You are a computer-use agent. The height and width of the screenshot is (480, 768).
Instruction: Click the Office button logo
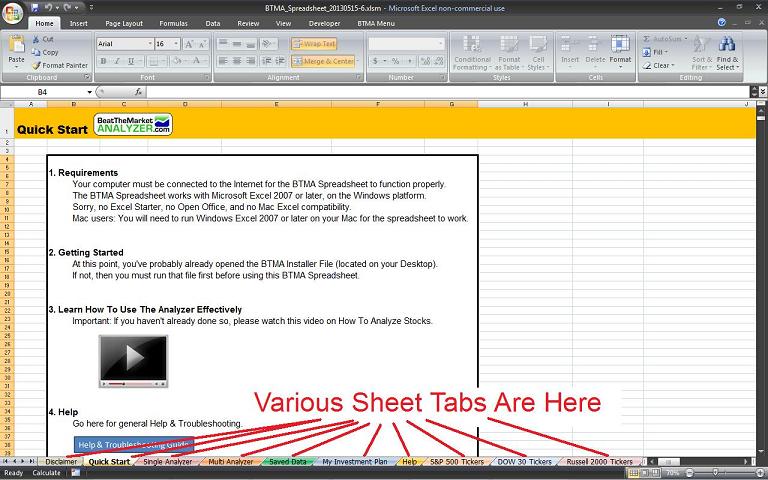[x=13, y=12]
